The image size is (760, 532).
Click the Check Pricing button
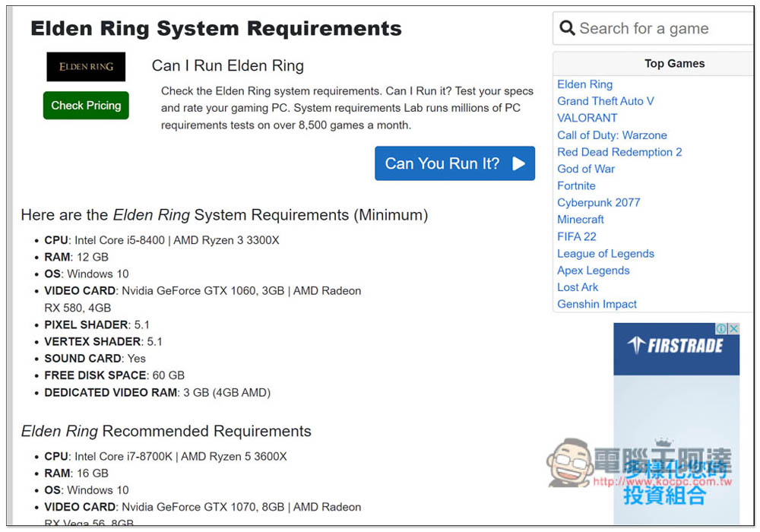tap(86, 105)
